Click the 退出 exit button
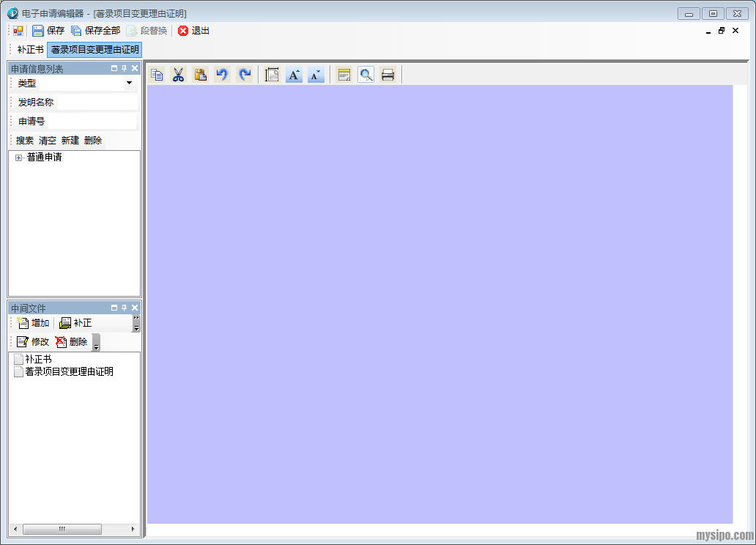The width and height of the screenshot is (756, 545). [193, 31]
